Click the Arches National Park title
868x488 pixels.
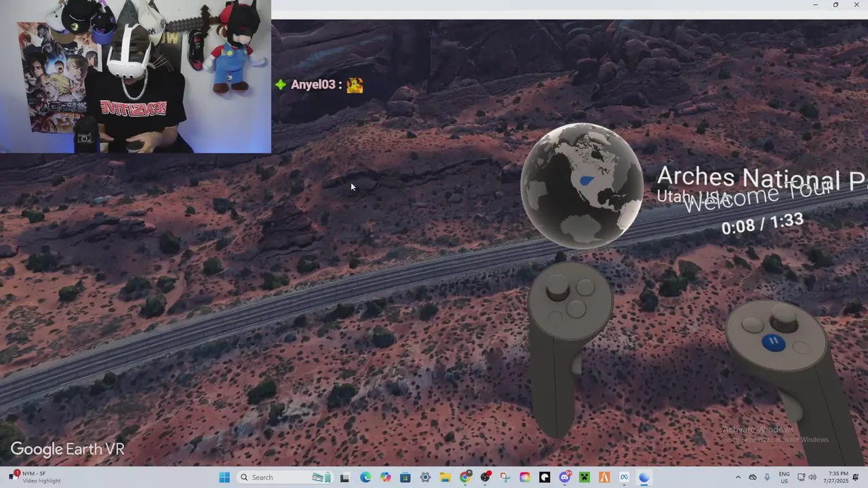(x=762, y=178)
